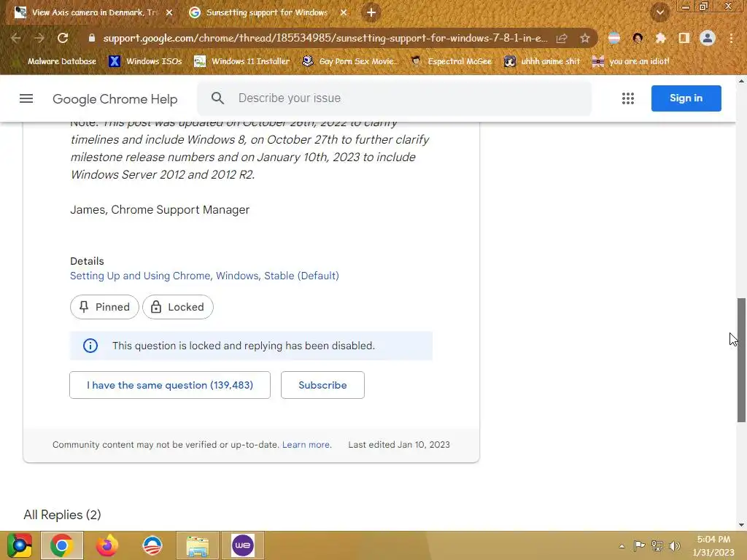The image size is (747, 560).
Task: Open the Malware Database bookmark
Action: tap(61, 61)
